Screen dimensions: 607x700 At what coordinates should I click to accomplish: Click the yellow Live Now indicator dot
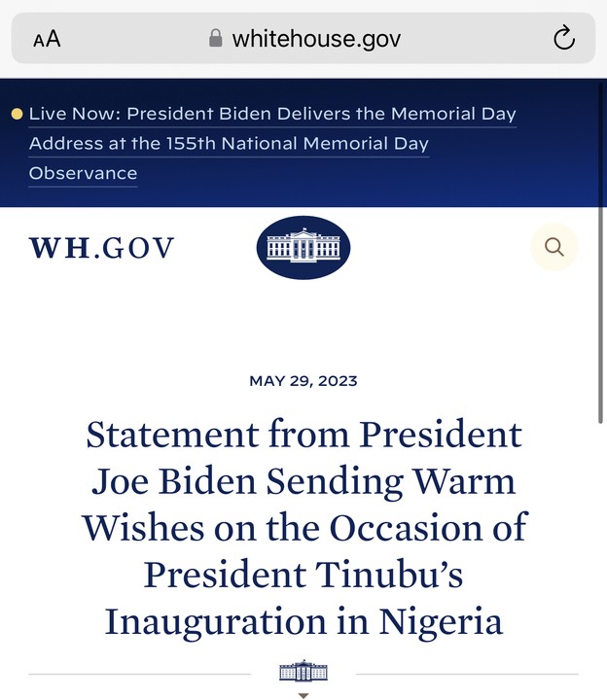[17, 114]
